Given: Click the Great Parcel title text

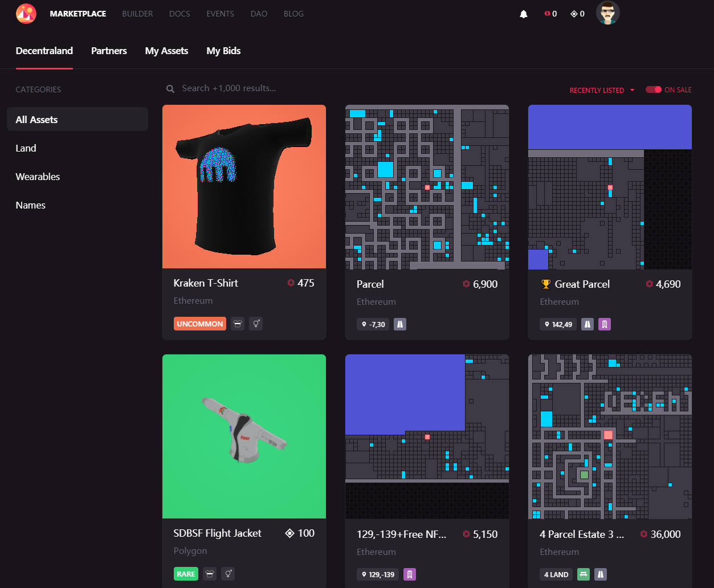Looking at the screenshot, I should 582,284.
